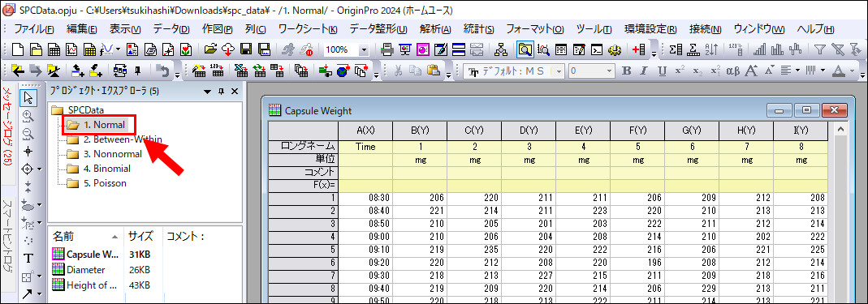Click the Sort A-Z icon

point(711,49)
